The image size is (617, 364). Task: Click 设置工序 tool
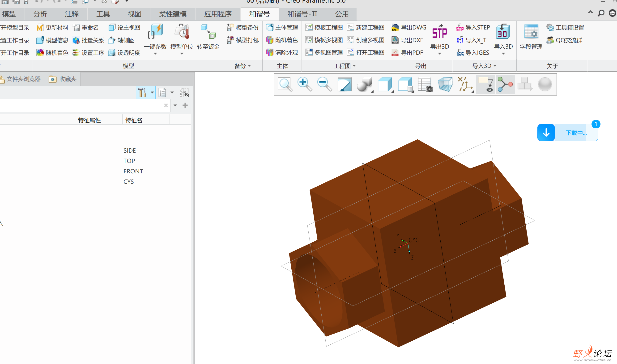coord(88,53)
